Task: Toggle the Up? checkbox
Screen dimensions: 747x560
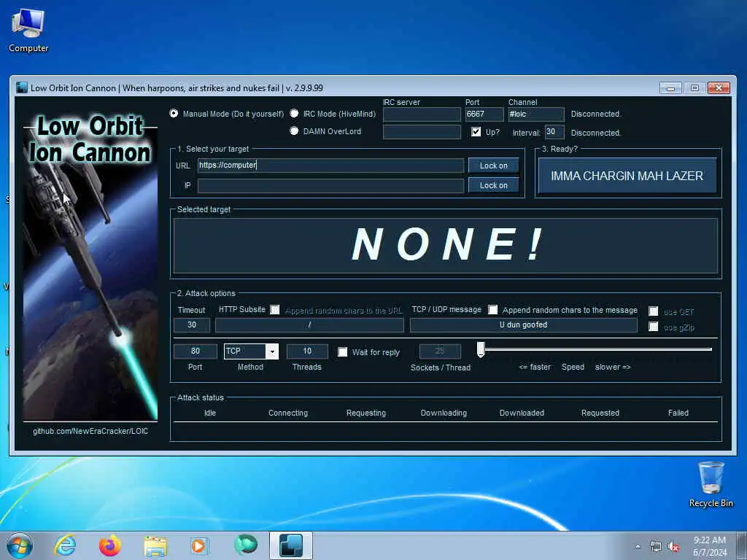Action: point(476,132)
